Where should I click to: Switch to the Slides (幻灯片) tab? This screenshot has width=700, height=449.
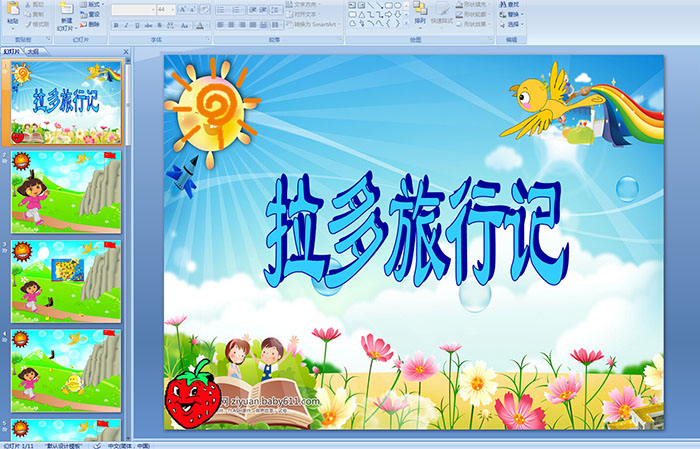(x=12, y=50)
